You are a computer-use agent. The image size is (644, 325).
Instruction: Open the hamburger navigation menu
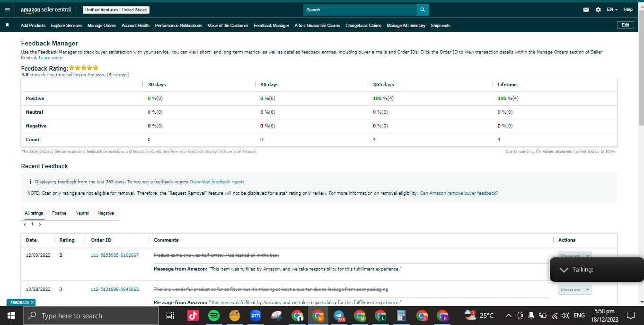(x=7, y=9)
